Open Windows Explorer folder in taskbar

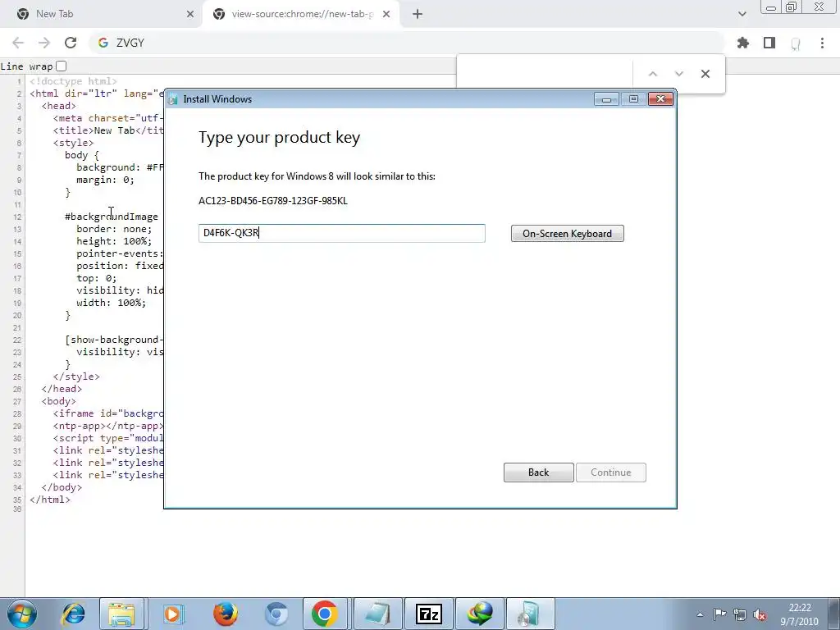121,614
